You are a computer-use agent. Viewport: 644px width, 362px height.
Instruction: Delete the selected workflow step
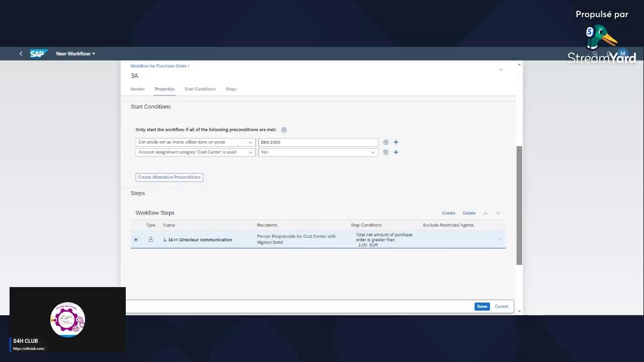(469, 213)
